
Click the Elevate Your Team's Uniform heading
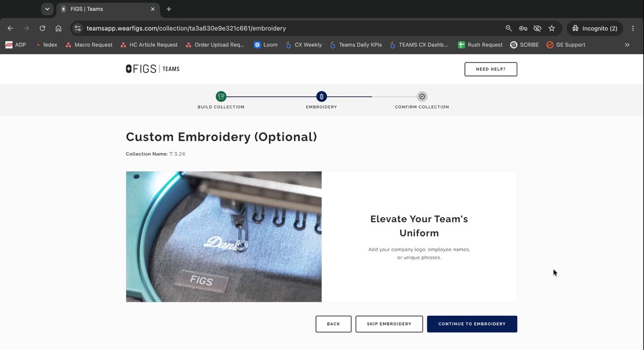pyautogui.click(x=419, y=226)
